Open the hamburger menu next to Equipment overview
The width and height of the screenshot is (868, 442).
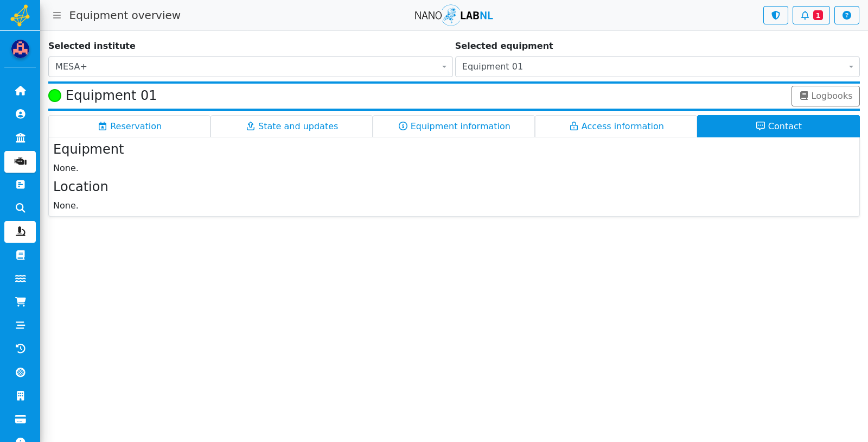pos(57,15)
